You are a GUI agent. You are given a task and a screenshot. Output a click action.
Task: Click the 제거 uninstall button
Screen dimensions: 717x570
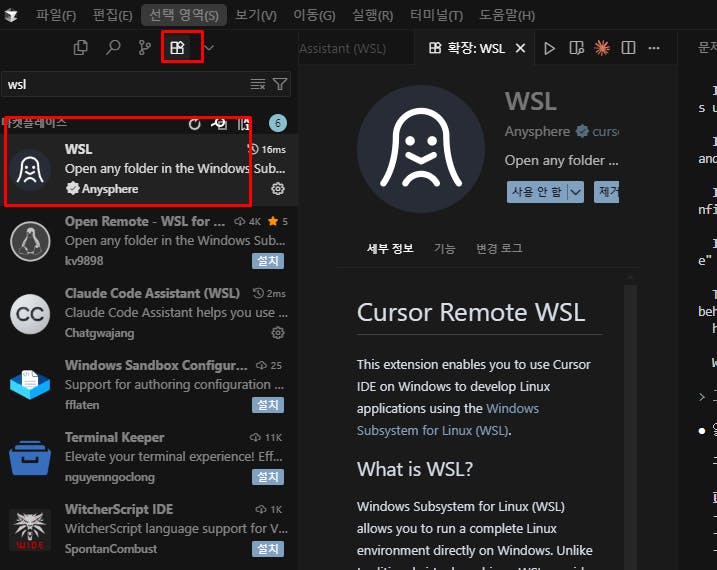tap(607, 192)
